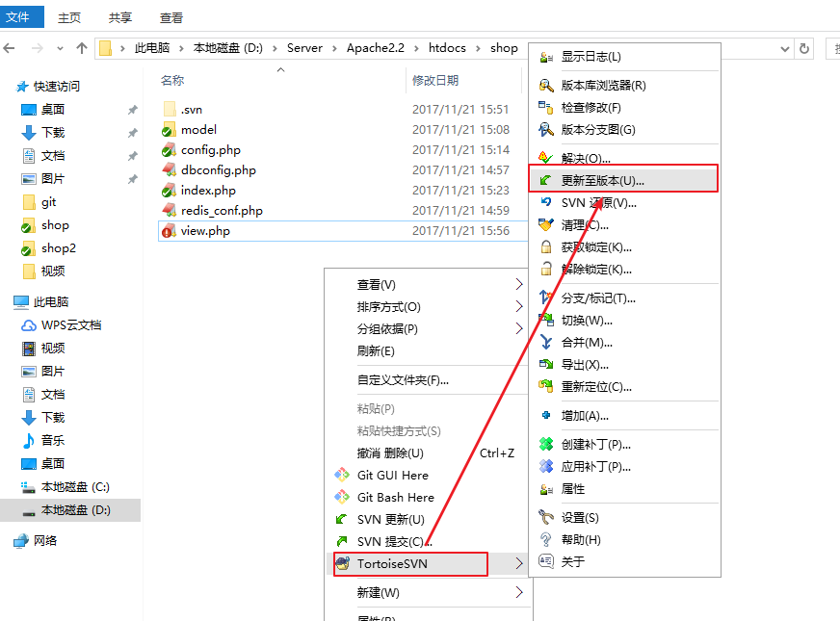Viewport: 840px width, 621px height.
Task: Click the Repo-browser magnifier icon
Action: [x=546, y=85]
